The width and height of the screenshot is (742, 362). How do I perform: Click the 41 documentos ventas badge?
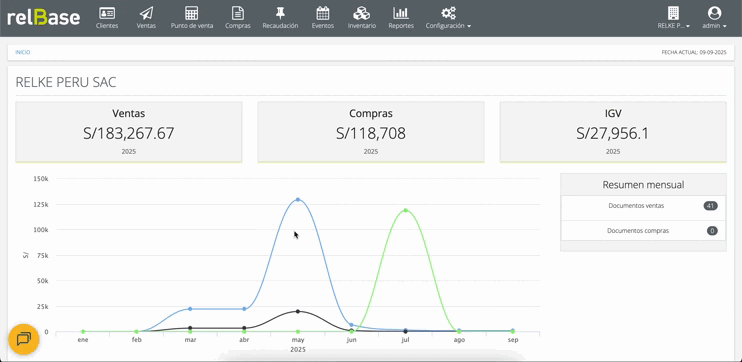pos(710,206)
